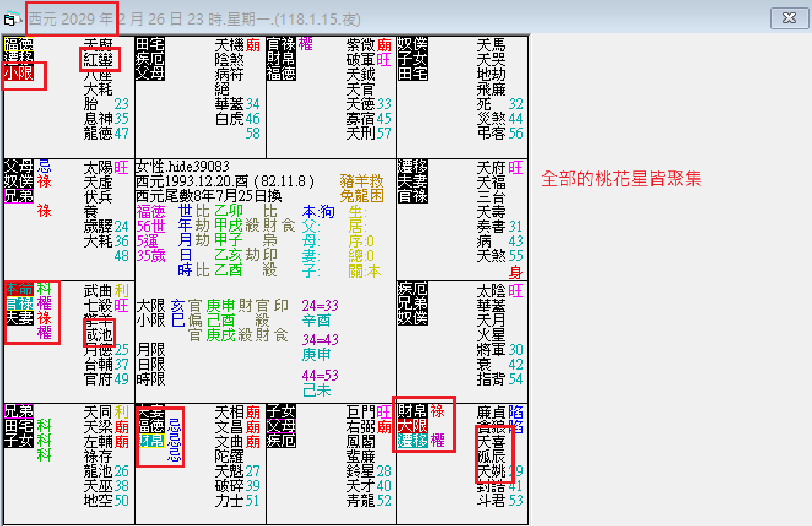Select the 兄弟田宅子女 palace label

18,425
